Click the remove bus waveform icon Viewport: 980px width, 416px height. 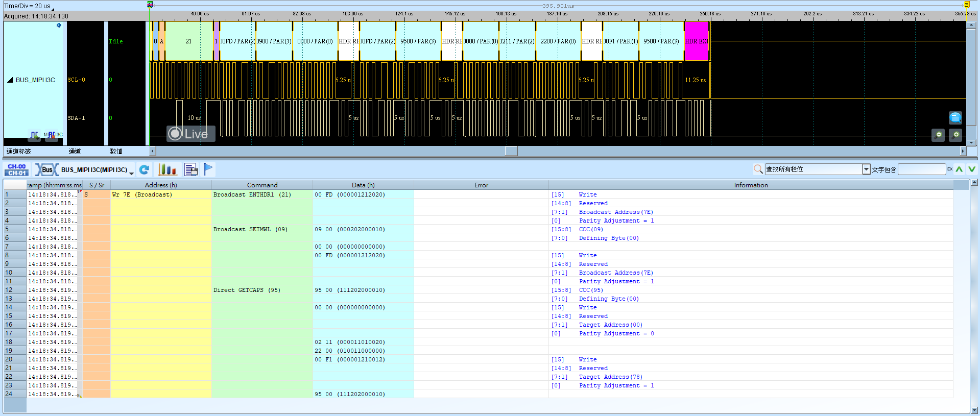(52, 135)
